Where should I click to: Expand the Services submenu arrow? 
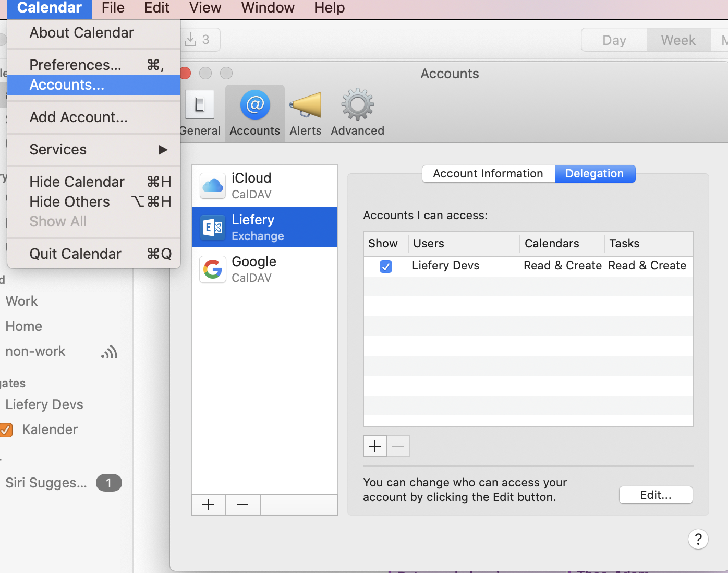pyautogui.click(x=163, y=150)
